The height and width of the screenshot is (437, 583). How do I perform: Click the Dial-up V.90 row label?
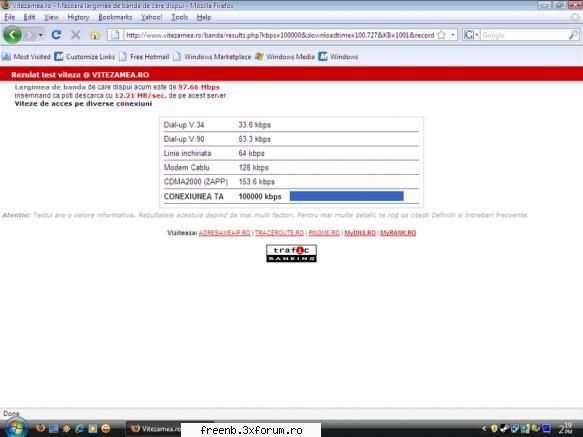coord(184,139)
